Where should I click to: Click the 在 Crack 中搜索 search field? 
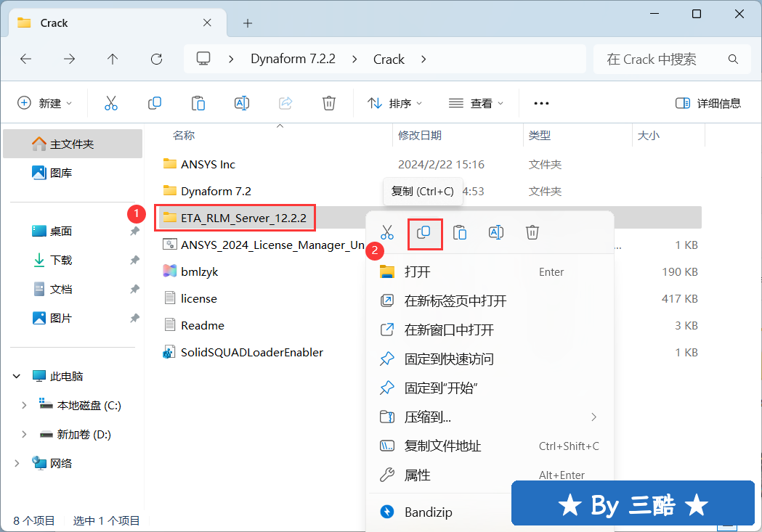tap(673, 60)
